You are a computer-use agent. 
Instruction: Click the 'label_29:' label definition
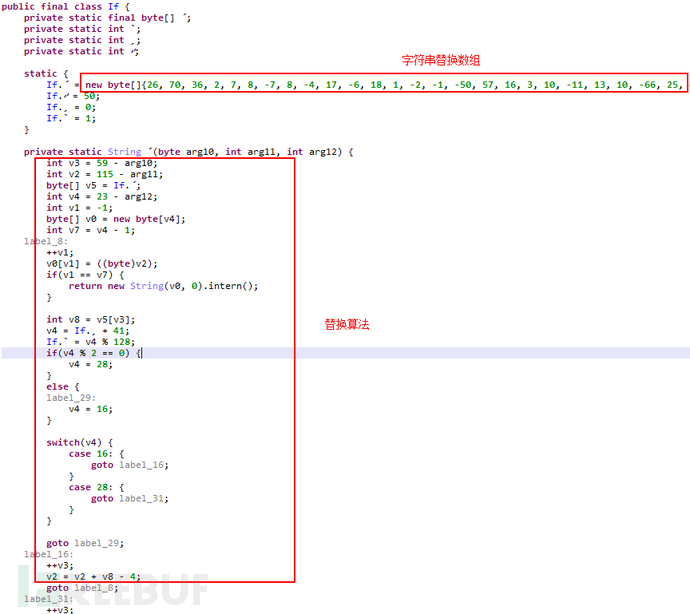[x=71, y=398]
